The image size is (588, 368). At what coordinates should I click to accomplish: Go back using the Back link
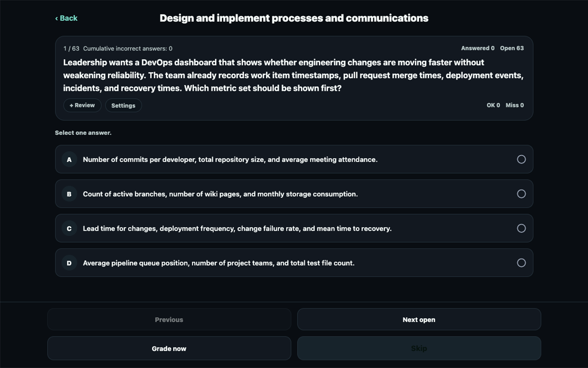pyautogui.click(x=66, y=18)
